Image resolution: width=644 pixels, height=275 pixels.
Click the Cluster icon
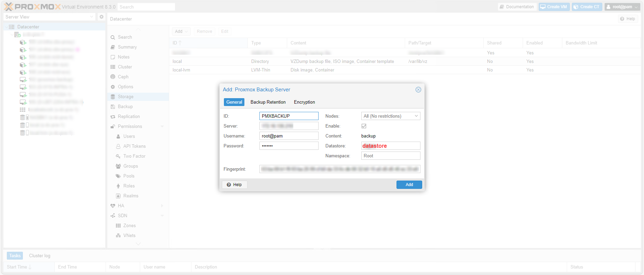[x=113, y=67]
